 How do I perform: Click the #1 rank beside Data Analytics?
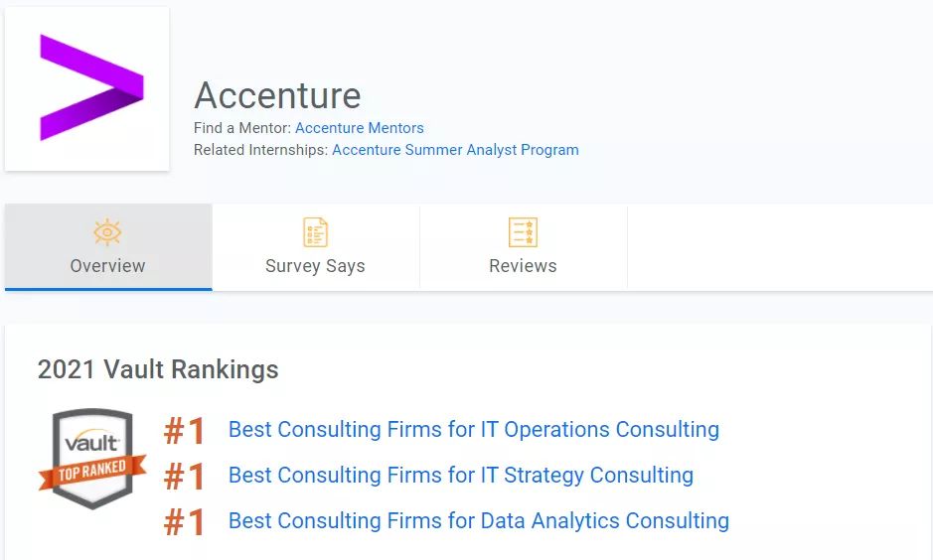[x=185, y=522]
